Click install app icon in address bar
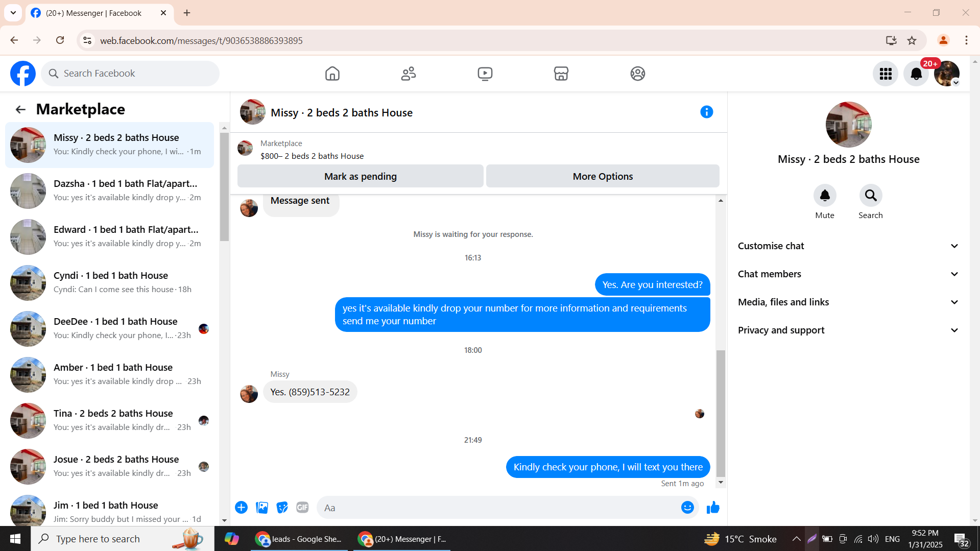Viewport: 980px width, 551px height. [891, 40]
